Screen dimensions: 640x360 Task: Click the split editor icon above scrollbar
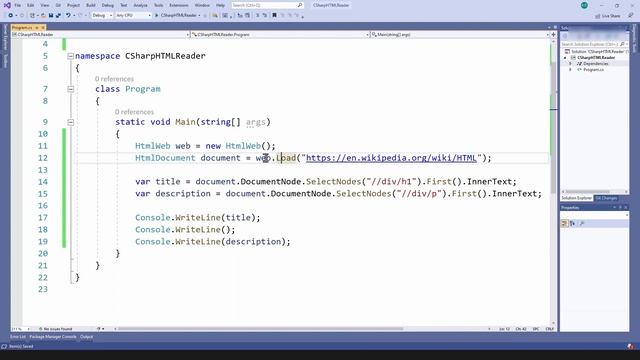553,35
